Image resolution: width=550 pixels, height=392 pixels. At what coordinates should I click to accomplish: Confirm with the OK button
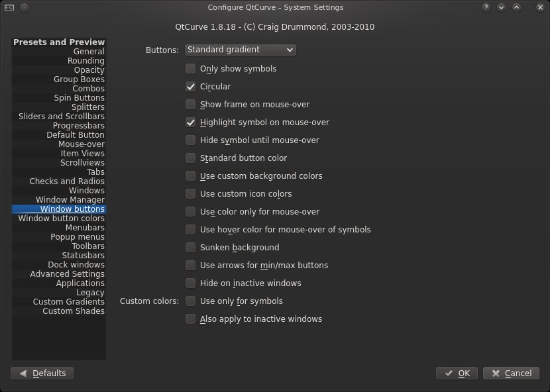tap(457, 373)
